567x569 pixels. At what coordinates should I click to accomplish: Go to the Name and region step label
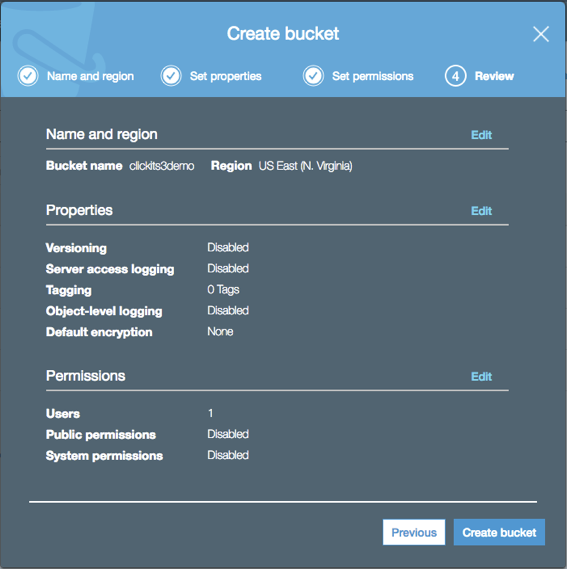pyautogui.click(x=90, y=76)
